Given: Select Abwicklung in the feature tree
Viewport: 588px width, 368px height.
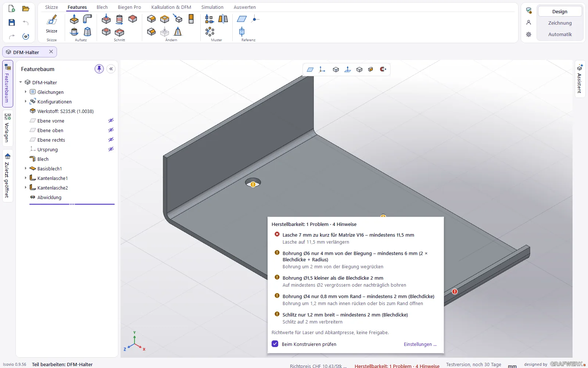Looking at the screenshot, I should (49, 197).
